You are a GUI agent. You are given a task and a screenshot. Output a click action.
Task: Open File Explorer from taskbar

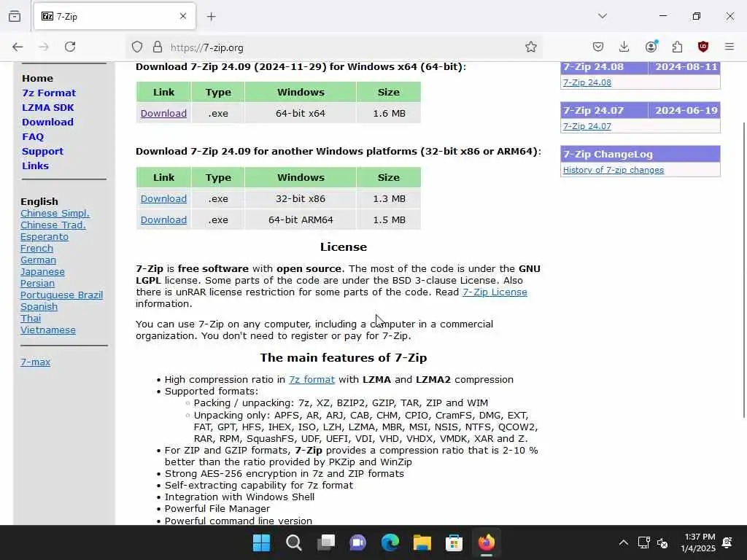coord(422,542)
